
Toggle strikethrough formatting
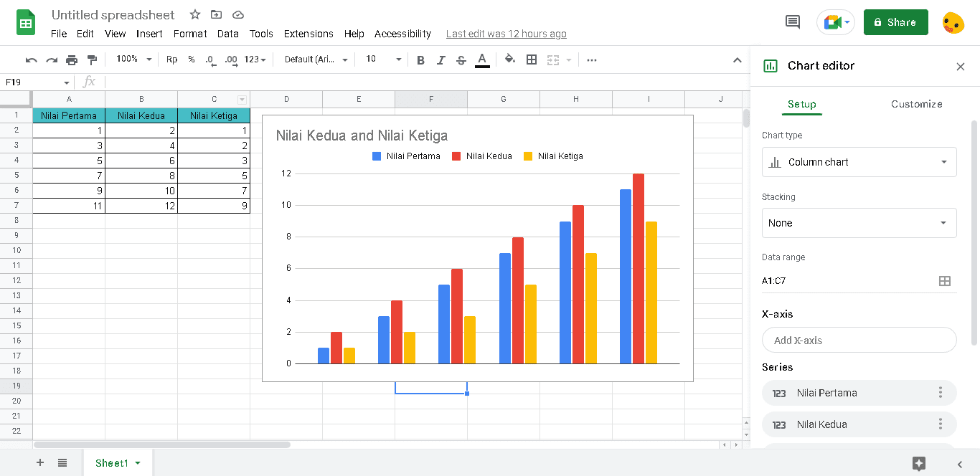point(461,60)
